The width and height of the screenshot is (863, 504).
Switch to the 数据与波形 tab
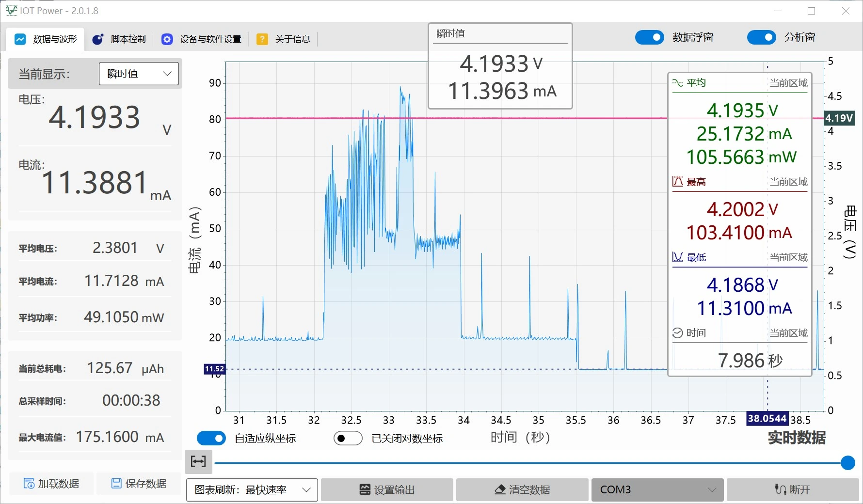coord(46,39)
